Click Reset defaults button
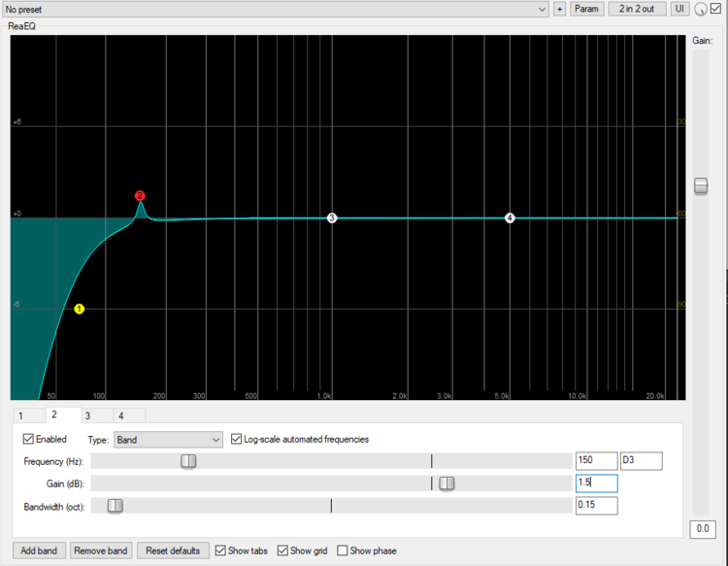 (x=173, y=550)
